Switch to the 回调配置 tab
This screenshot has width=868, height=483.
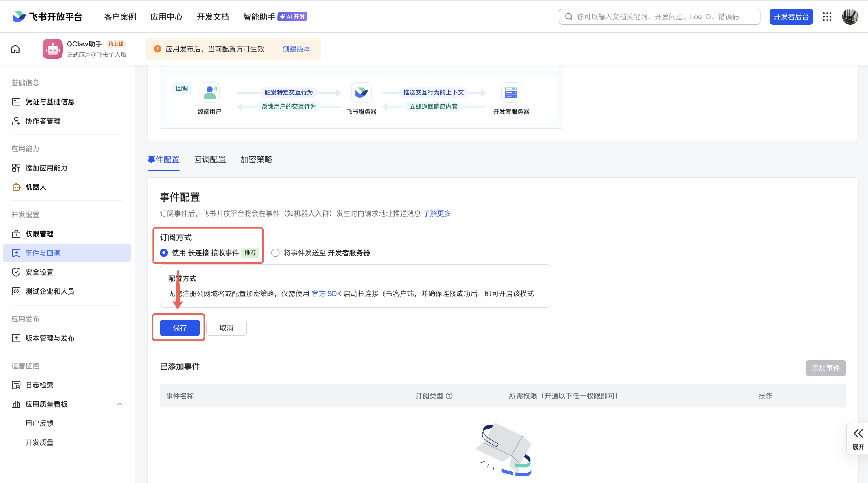coord(210,159)
